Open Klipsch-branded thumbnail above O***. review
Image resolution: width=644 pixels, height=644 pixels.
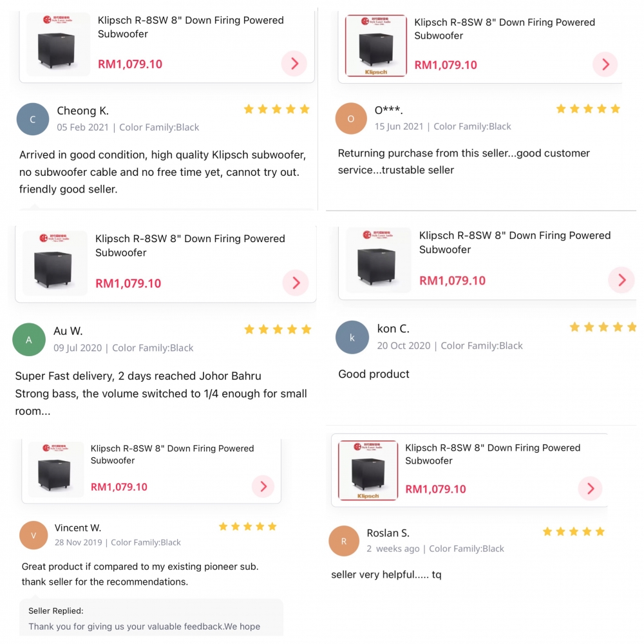376,46
